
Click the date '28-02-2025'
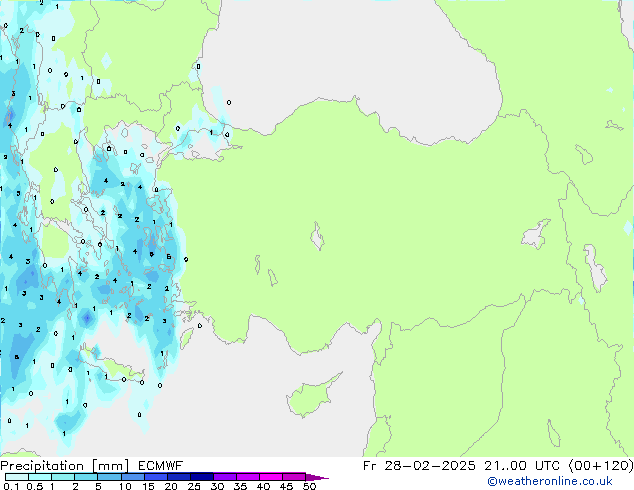tap(430, 466)
